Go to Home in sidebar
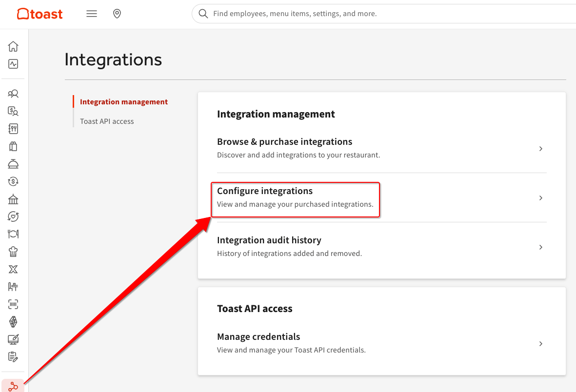576x392 pixels. pyautogui.click(x=13, y=46)
